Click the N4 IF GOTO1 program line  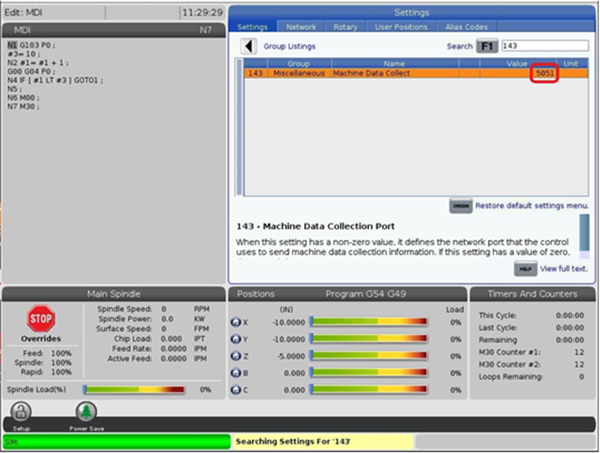(55, 80)
